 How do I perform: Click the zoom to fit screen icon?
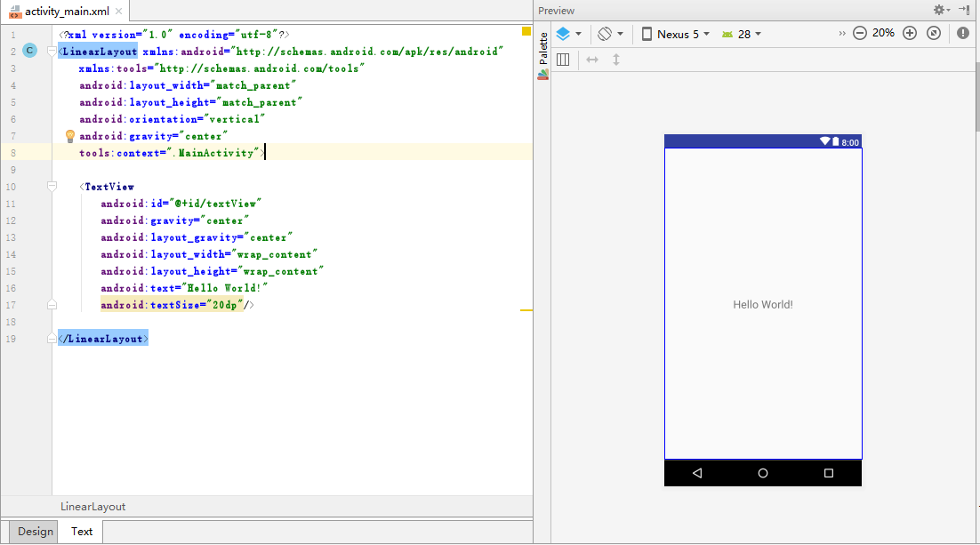[x=933, y=33]
